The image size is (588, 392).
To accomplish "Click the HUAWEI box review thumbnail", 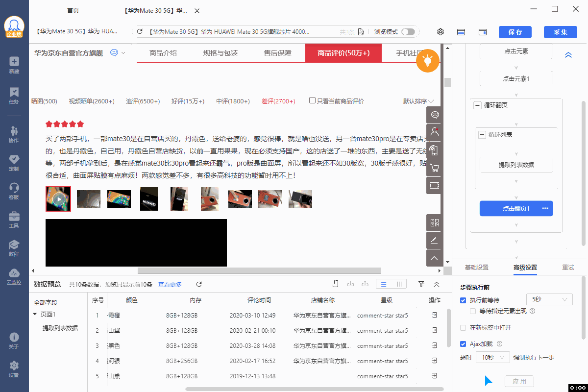I will [149, 199].
